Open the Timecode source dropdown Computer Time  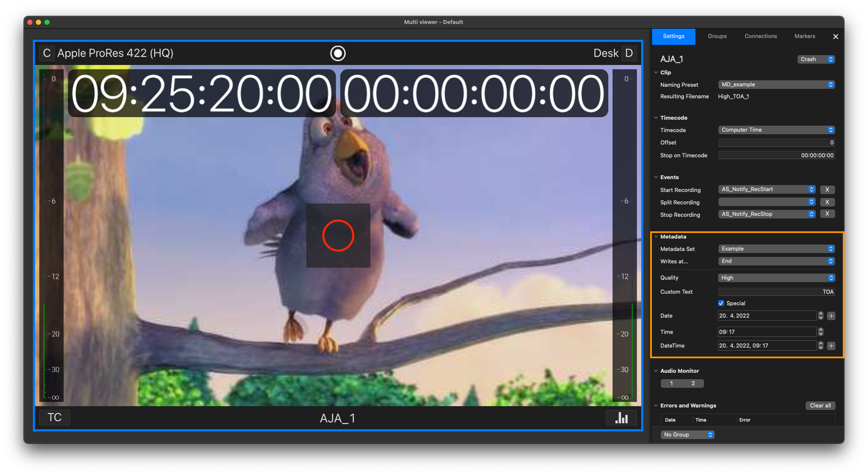click(x=776, y=130)
